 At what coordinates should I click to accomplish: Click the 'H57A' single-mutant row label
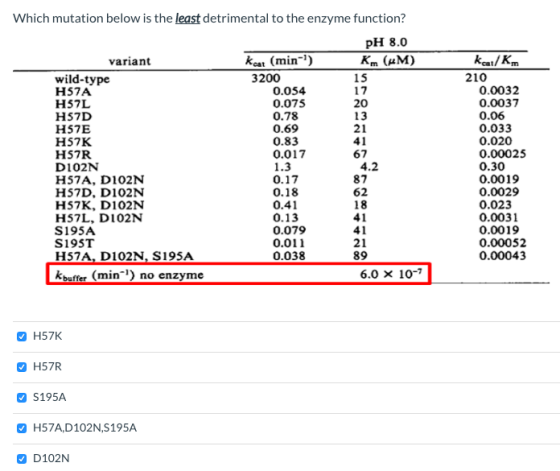[73, 92]
